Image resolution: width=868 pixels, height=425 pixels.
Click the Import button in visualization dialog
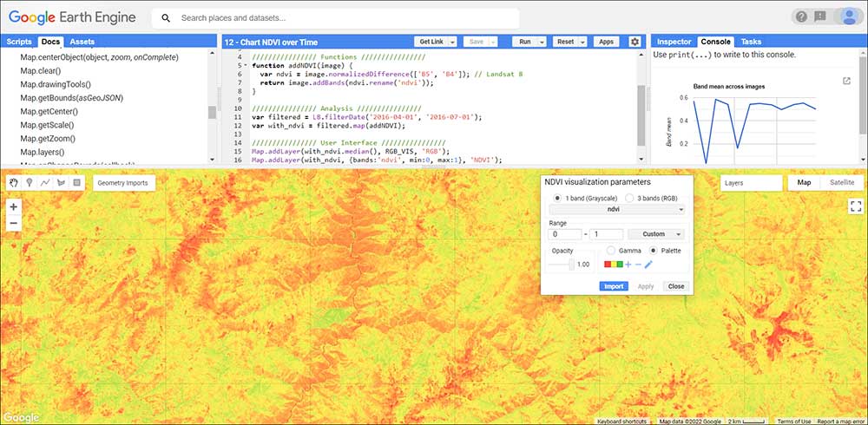(614, 286)
